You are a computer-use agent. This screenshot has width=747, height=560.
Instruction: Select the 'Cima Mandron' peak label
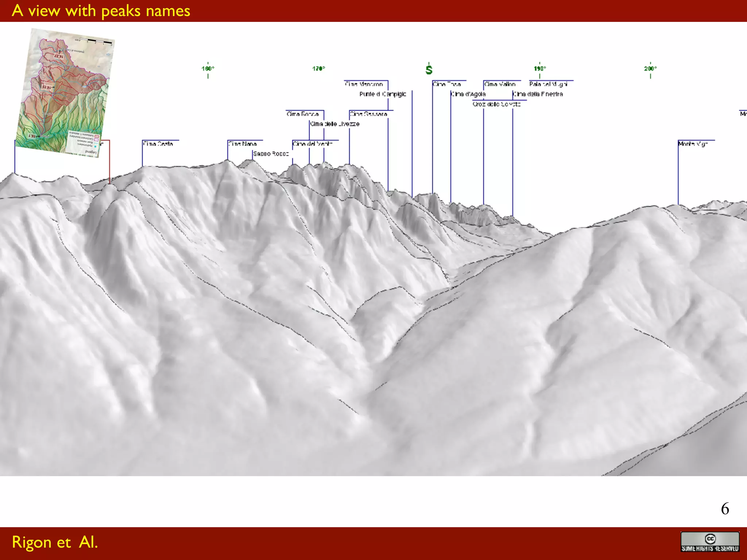point(364,84)
